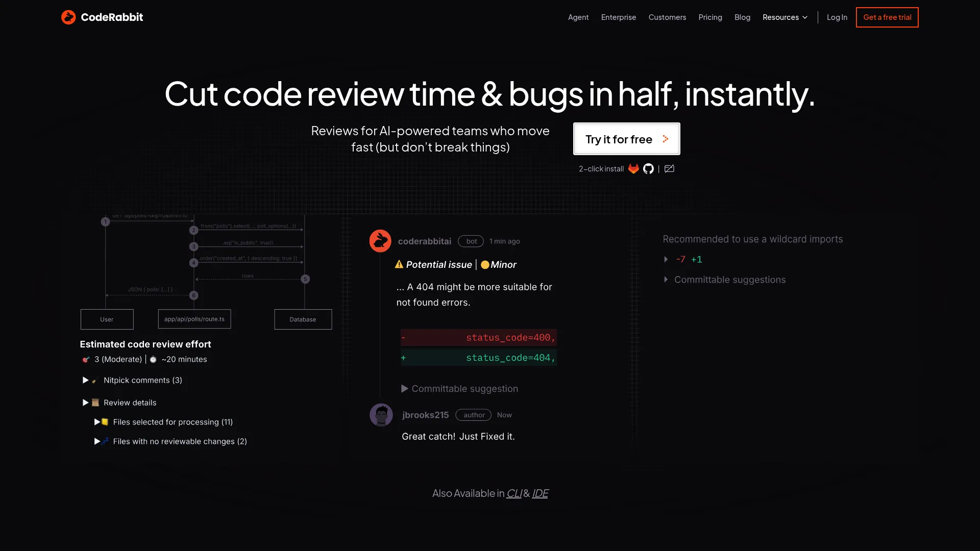
Task: Expand Files selected for processing (11)
Action: click(97, 422)
